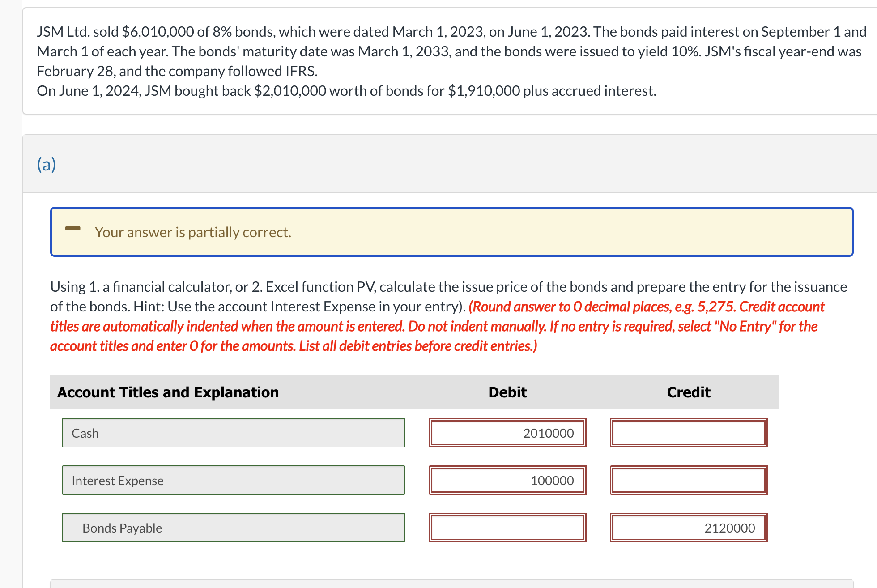Click the empty credit field beside Interest Expense
Image resolution: width=877 pixels, height=588 pixels.
pos(688,480)
